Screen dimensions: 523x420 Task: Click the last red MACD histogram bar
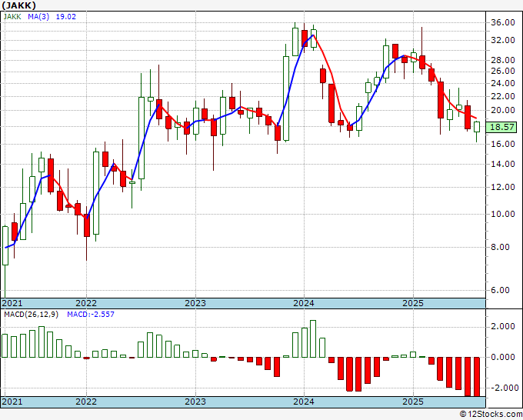coord(477,377)
